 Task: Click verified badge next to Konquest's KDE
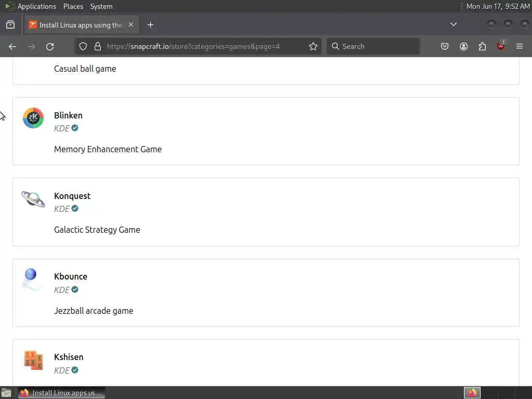(75, 208)
